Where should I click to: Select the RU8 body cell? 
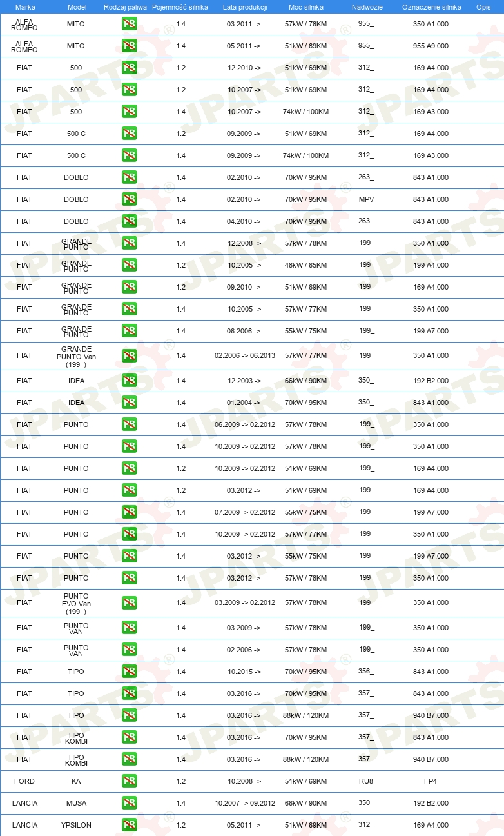(x=366, y=781)
